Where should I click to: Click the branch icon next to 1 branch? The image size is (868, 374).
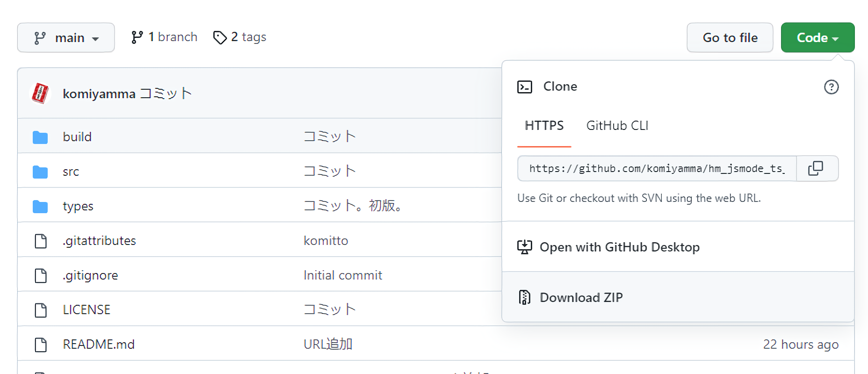pos(137,37)
